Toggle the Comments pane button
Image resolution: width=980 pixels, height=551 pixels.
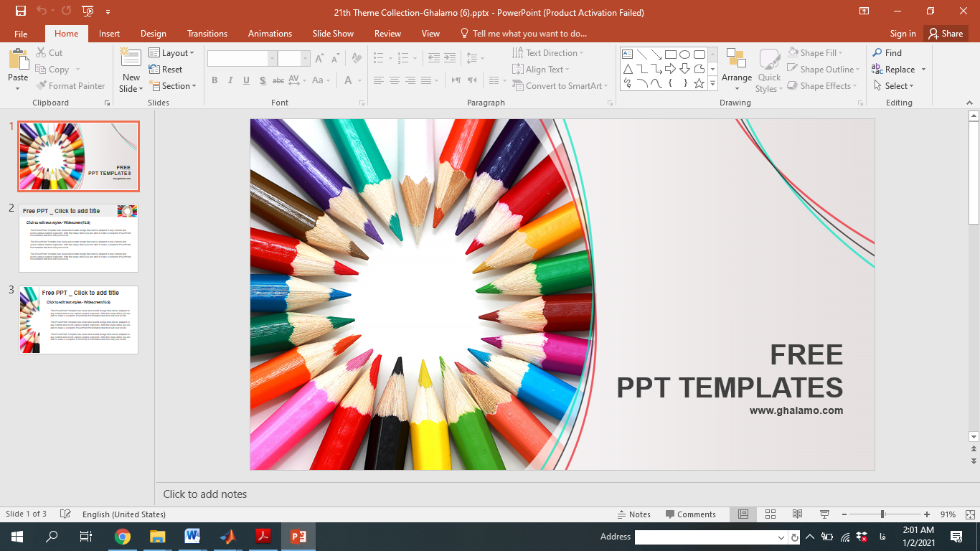click(691, 514)
